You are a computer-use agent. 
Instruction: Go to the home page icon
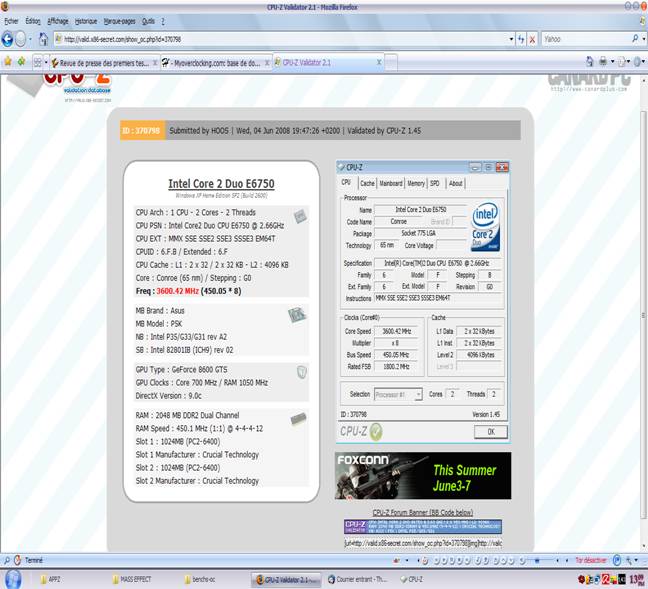(43, 39)
